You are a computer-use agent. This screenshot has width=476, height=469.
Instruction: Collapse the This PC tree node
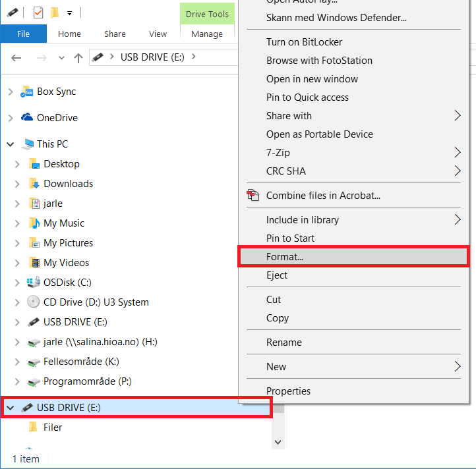click(x=11, y=144)
